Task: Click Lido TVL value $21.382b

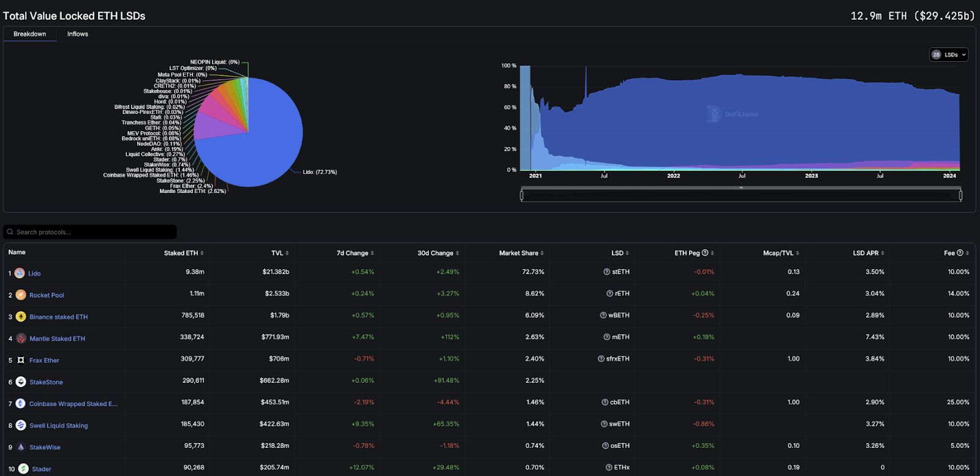Action: (x=276, y=272)
